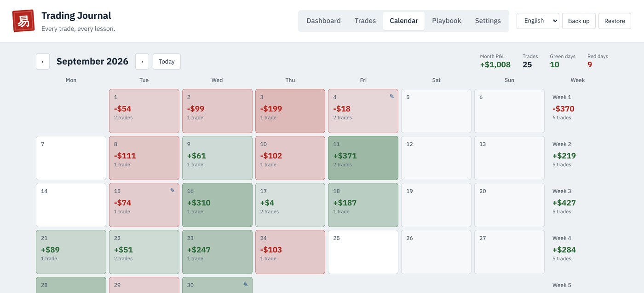Go to next month with right chevron

pyautogui.click(x=142, y=61)
